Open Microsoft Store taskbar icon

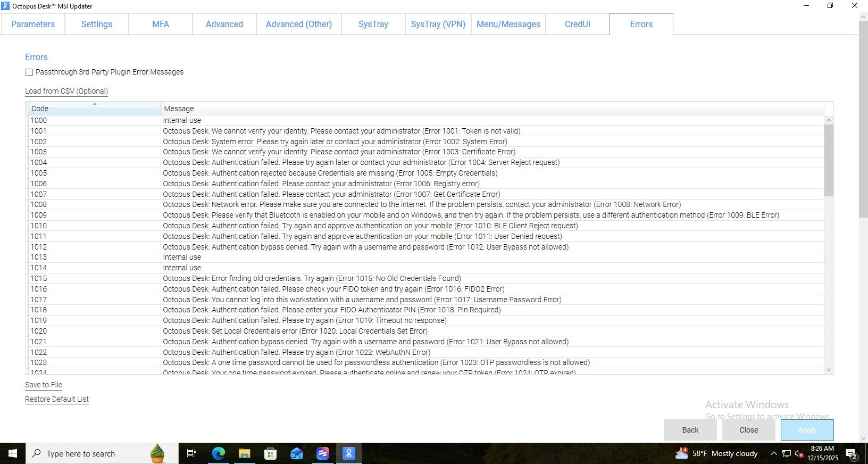[x=270, y=453]
